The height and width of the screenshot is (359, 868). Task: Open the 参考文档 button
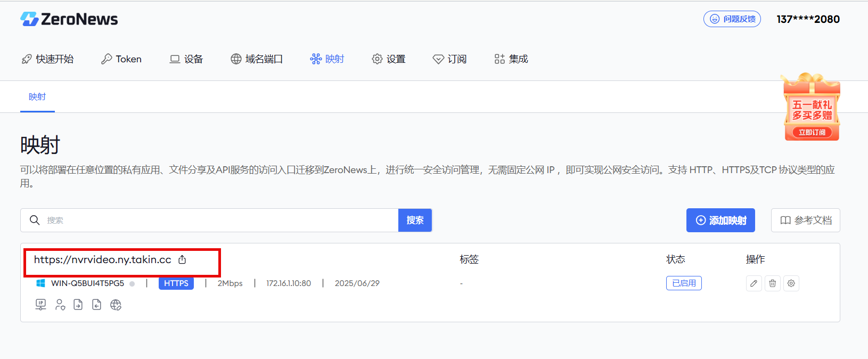coord(805,220)
